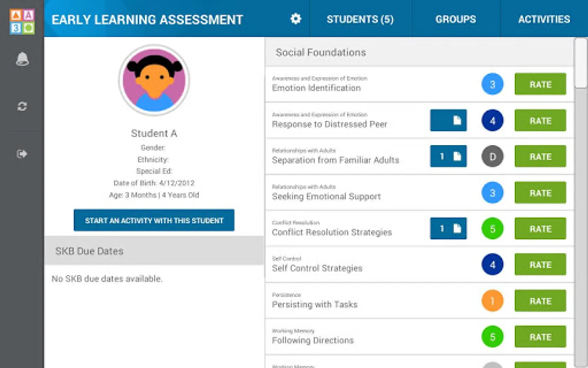Rate the Emotion Identification skill
Image resolution: width=588 pixels, height=368 pixels.
pos(540,84)
